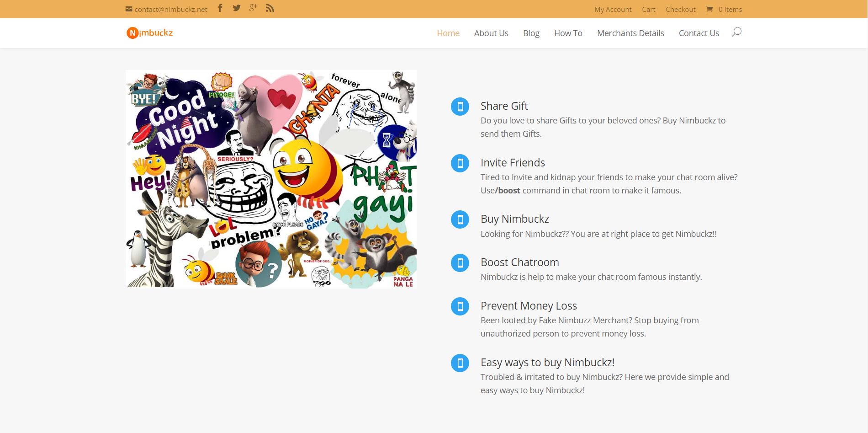
Task: Click the text "Nimbuckz is help to make your chat room famous instantly."
Action: [x=591, y=277]
